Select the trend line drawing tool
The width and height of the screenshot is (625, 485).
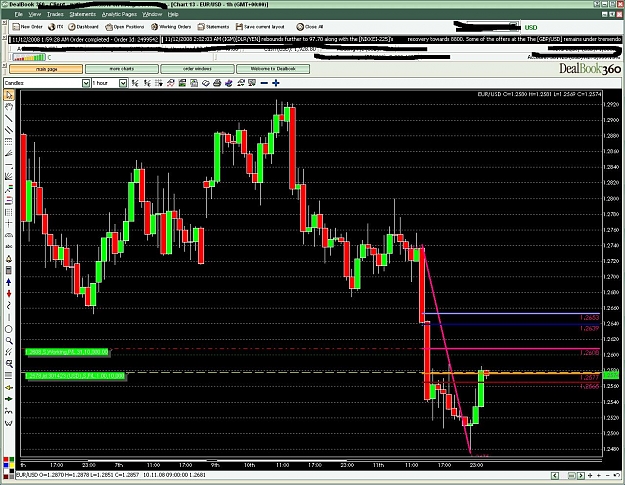click(9, 118)
